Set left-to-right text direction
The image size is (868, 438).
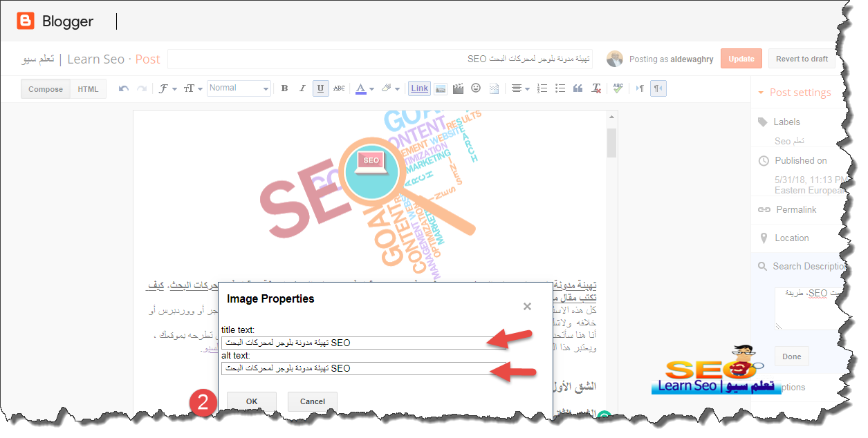pyautogui.click(x=640, y=88)
